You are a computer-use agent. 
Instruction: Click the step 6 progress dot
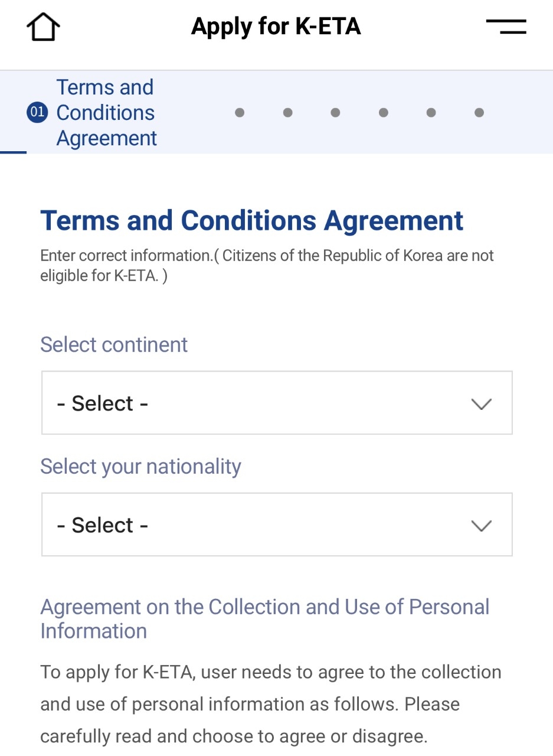pos(431,112)
